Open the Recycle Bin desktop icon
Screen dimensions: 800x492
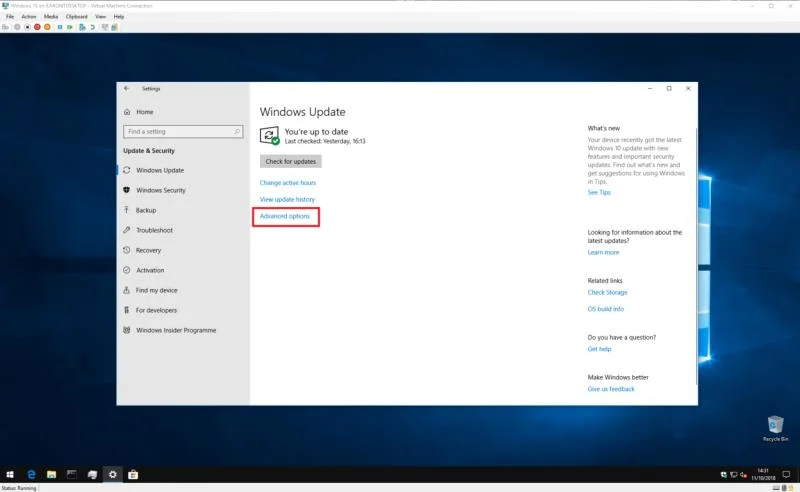point(776,428)
